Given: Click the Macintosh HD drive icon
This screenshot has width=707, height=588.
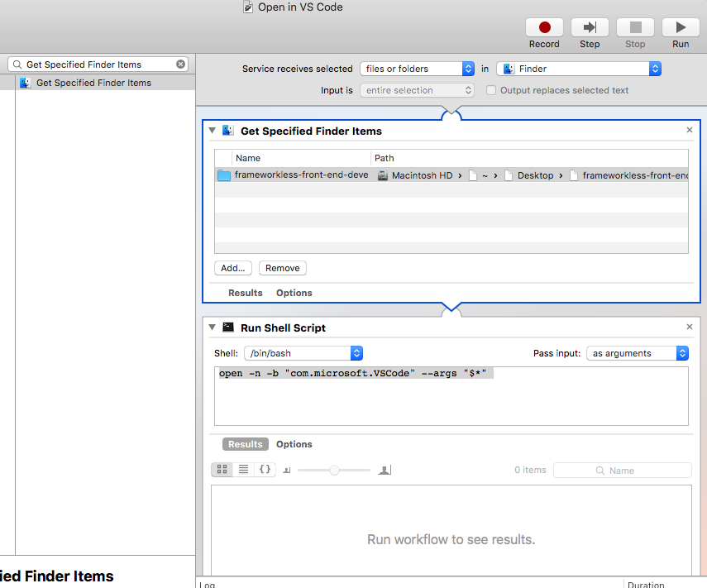Looking at the screenshot, I should click(x=383, y=175).
